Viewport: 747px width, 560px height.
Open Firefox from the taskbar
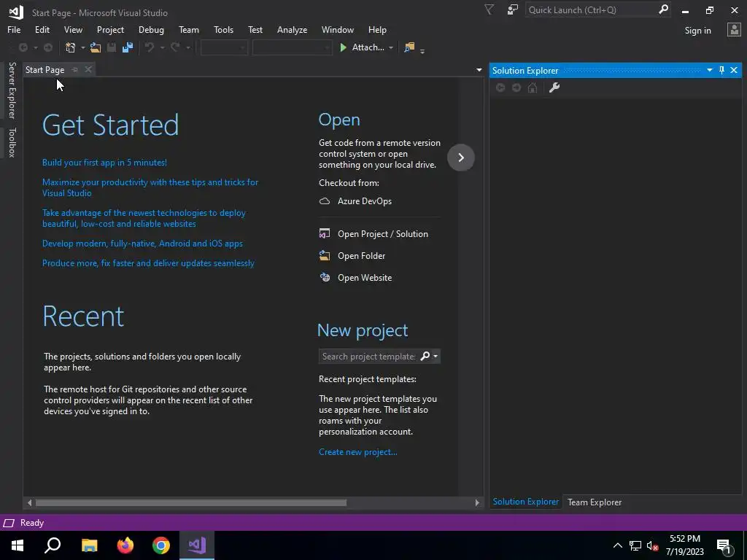(x=125, y=545)
